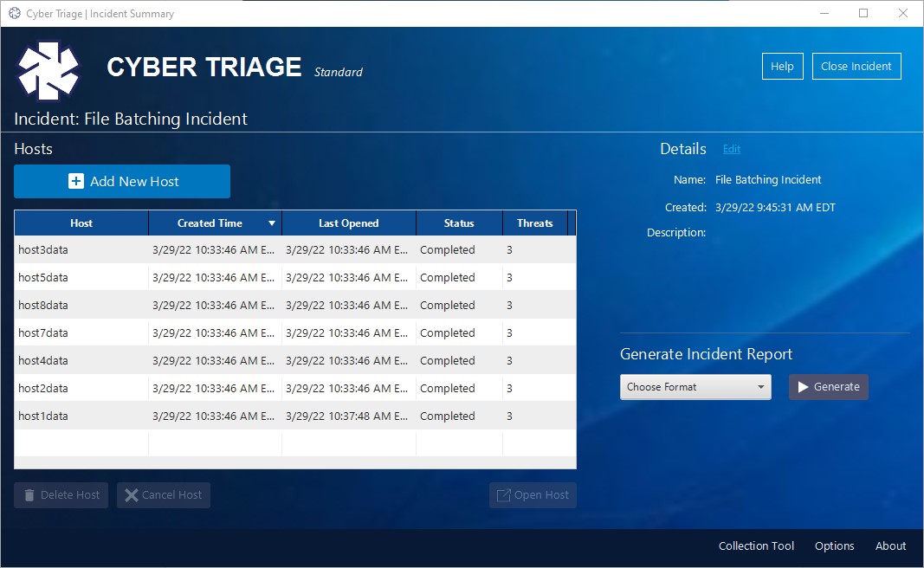This screenshot has width=924, height=568.
Task: Click the X icon on Cancel Host
Action: click(x=132, y=495)
